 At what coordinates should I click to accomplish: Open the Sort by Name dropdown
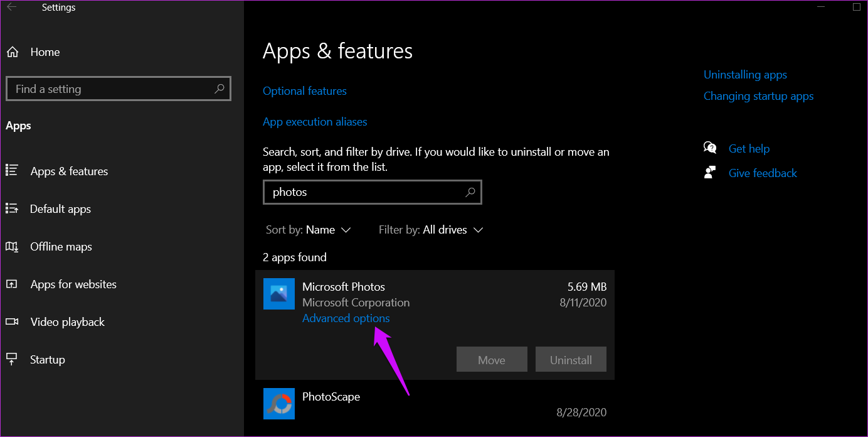coord(308,230)
